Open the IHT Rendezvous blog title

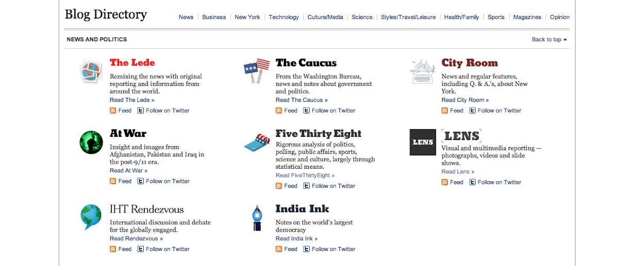[147, 209]
